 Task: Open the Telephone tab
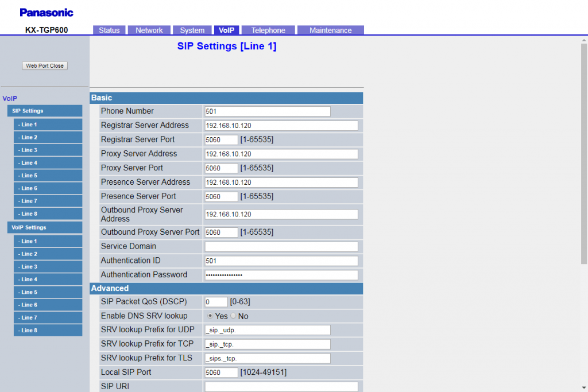coord(268,30)
